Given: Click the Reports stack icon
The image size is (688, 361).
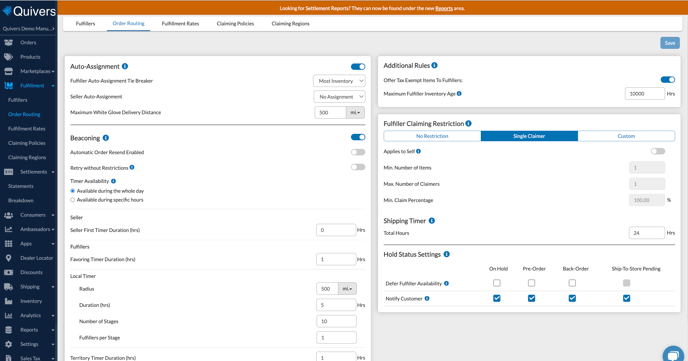Looking at the screenshot, I should (8, 330).
